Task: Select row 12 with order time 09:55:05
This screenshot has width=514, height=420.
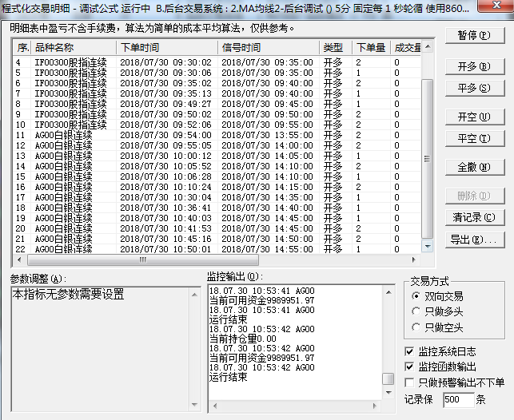Action: click(217, 145)
